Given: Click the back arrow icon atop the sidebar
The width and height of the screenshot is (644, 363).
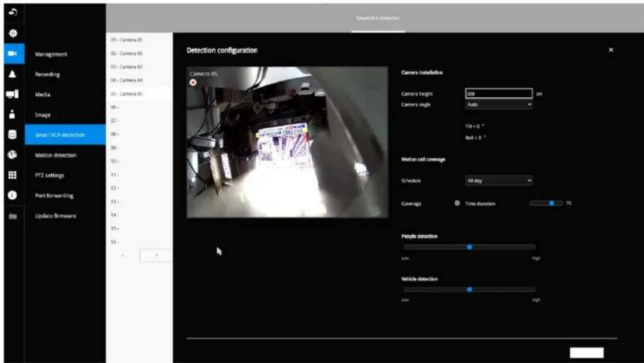Looking at the screenshot, I should click(12, 12).
